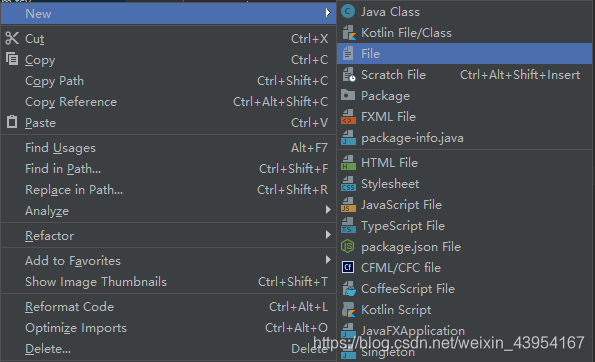Expand the New submenu arrow

pos(328,13)
